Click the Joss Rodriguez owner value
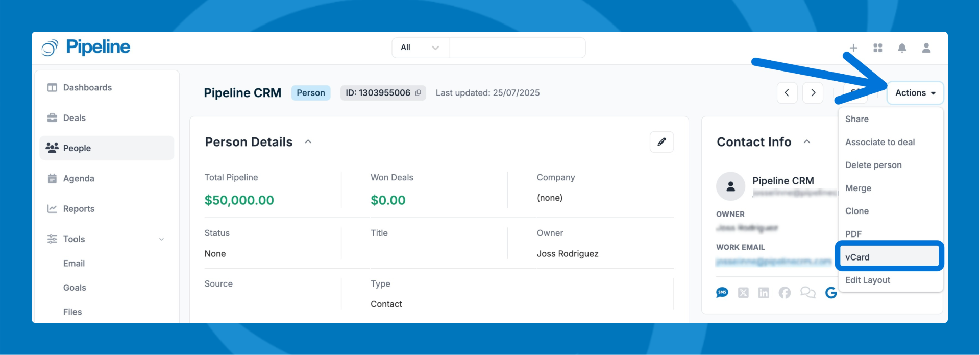The width and height of the screenshot is (980, 355). (x=568, y=254)
